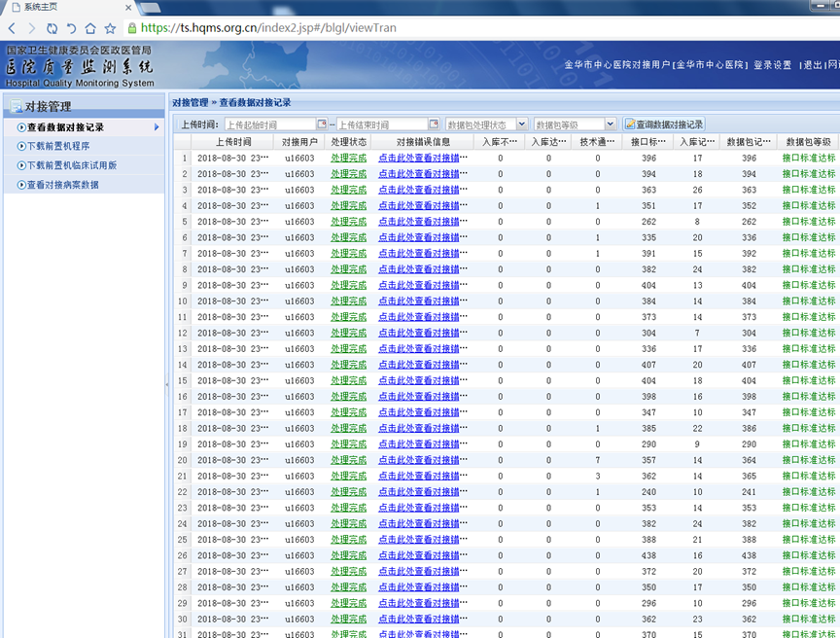
Task: Click the green lock security icon
Action: pos(132,28)
